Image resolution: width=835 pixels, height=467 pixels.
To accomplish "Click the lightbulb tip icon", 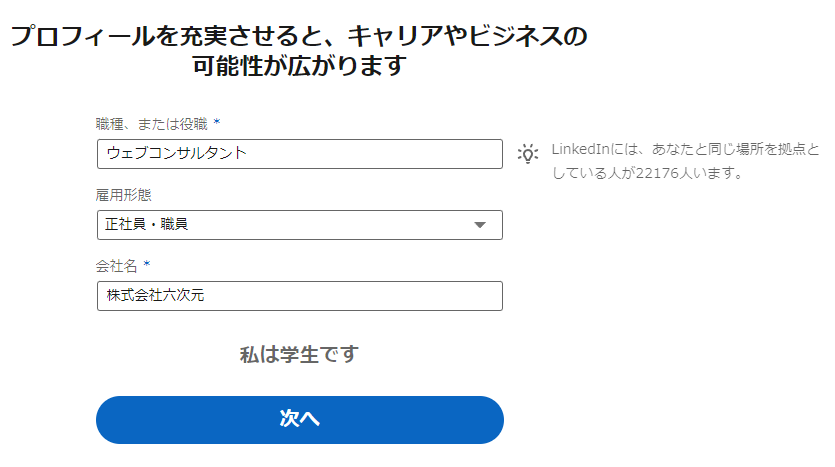I will pos(528,154).
